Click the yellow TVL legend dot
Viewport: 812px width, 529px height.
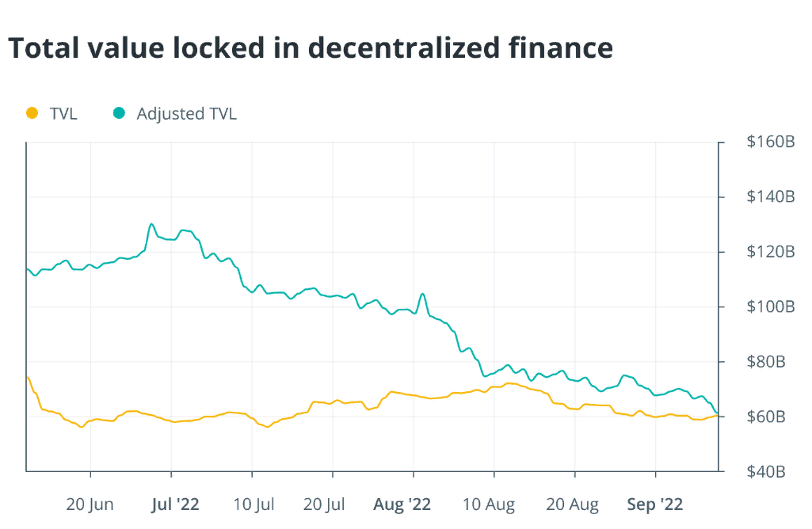[32, 113]
